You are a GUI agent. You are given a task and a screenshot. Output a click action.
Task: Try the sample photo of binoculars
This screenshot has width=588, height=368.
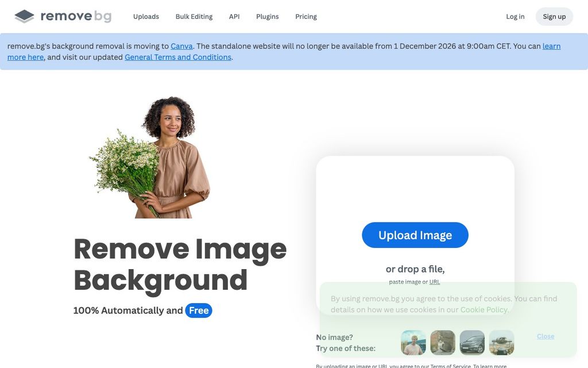502,343
